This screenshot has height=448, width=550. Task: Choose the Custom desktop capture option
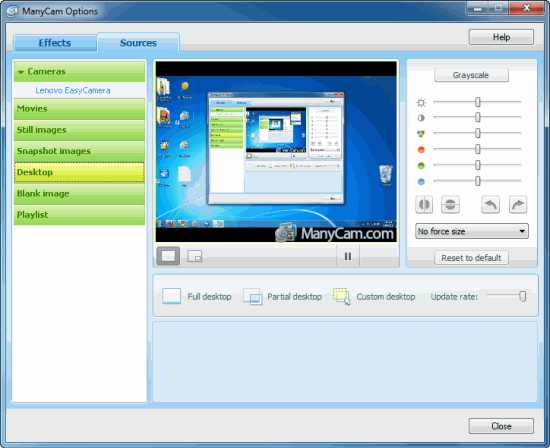[x=374, y=297]
